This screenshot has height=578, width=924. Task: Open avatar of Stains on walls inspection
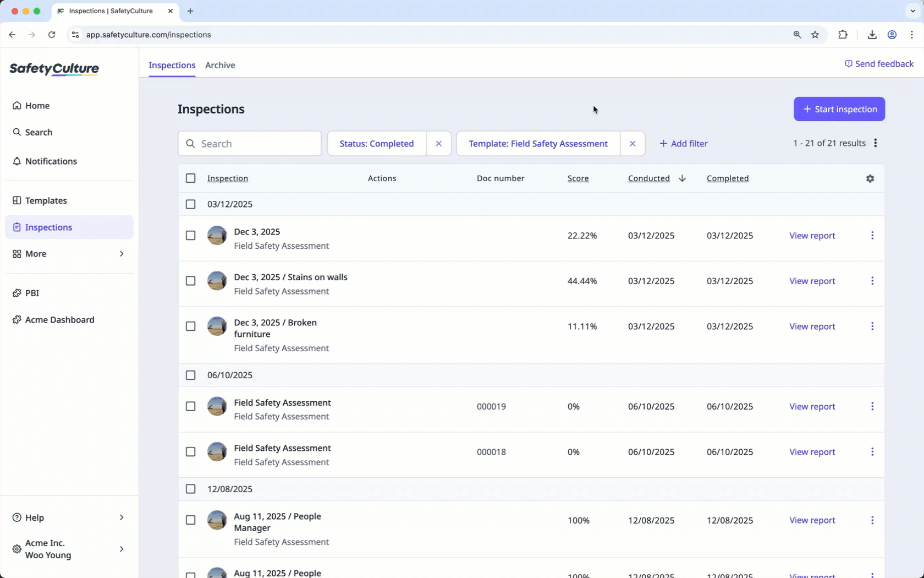pos(217,281)
